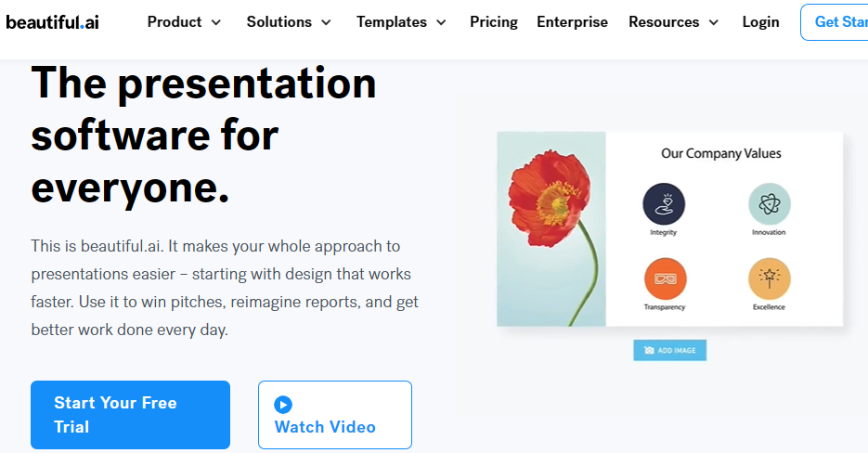Open the Pricing page
868x453 pixels.
coord(494,22)
